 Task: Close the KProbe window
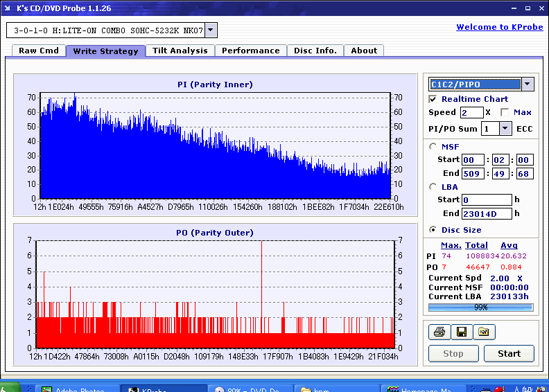pos(540,8)
